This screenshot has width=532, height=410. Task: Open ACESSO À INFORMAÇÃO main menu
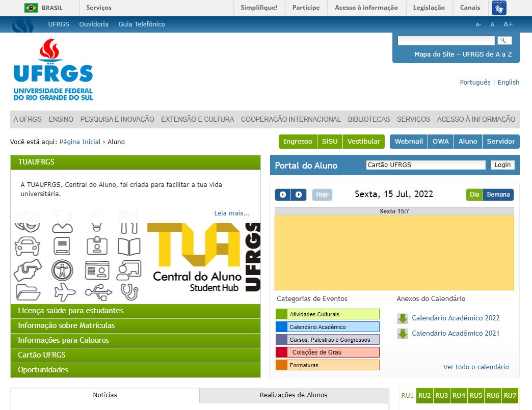tap(476, 119)
